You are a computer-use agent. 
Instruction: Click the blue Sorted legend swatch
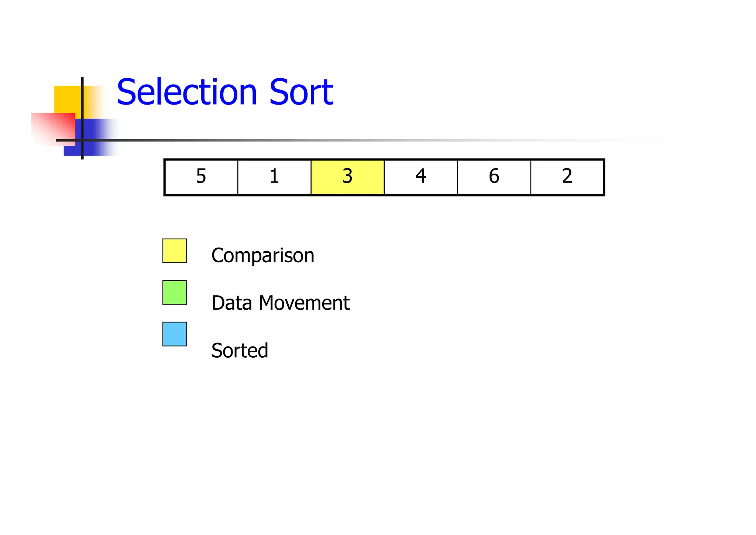175,334
